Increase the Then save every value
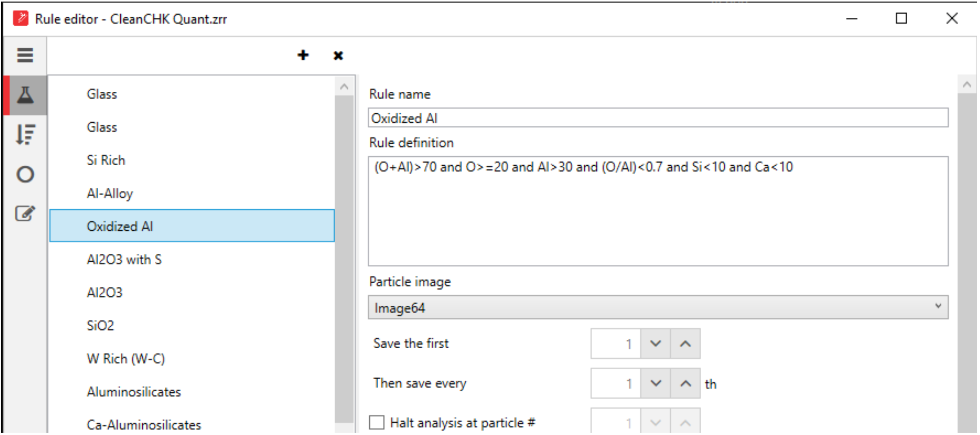This screenshot has height=435, width=980. click(x=685, y=384)
